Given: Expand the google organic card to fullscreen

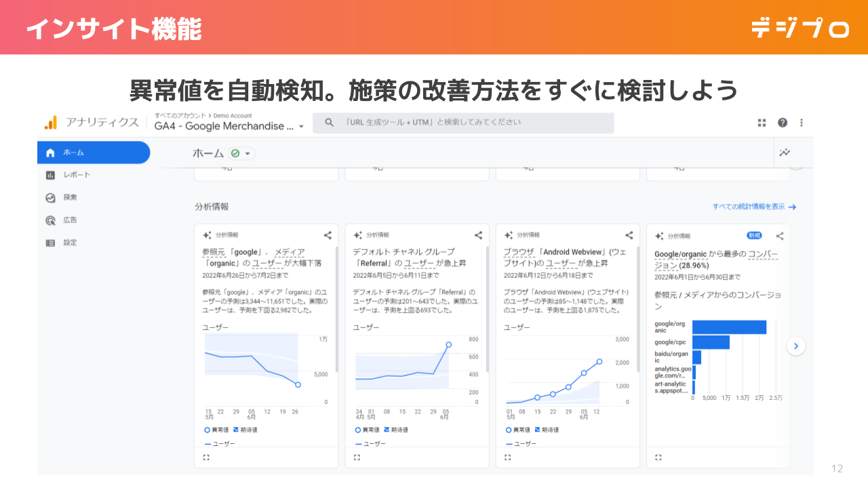Looking at the screenshot, I should click(x=206, y=457).
